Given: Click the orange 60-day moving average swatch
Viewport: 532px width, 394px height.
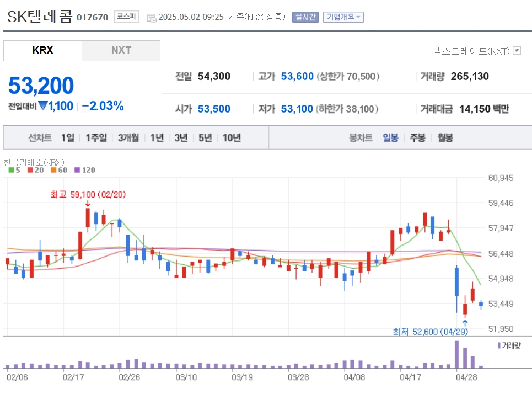Looking at the screenshot, I should [53, 170].
